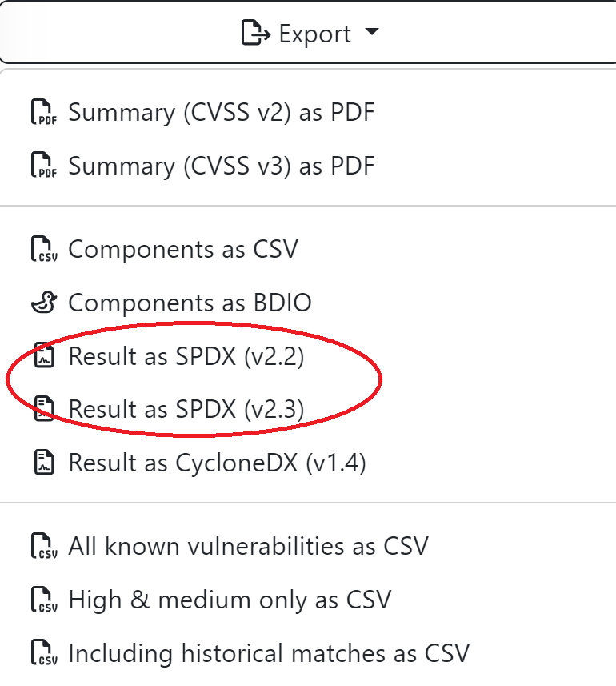The height and width of the screenshot is (686, 616).
Task: Select the duck icon for Components as BDIO
Action: click(x=43, y=303)
